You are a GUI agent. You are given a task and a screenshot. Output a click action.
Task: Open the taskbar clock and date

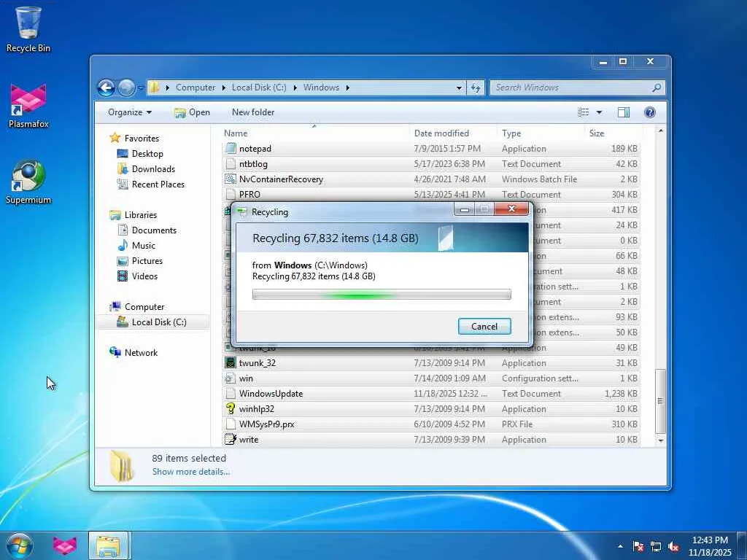click(x=710, y=546)
